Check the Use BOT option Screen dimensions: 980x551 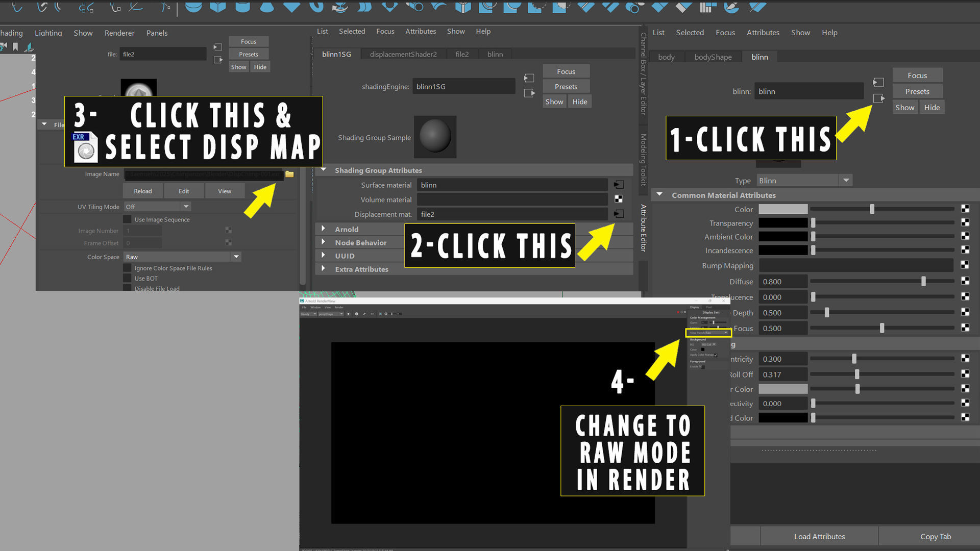[x=128, y=278]
